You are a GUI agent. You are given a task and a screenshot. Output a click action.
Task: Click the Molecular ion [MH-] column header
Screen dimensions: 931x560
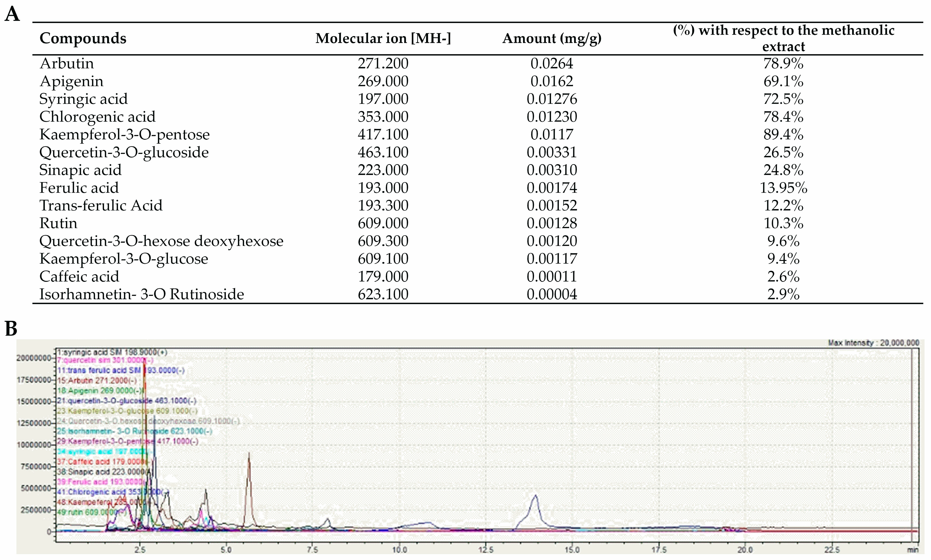pyautogui.click(x=383, y=38)
